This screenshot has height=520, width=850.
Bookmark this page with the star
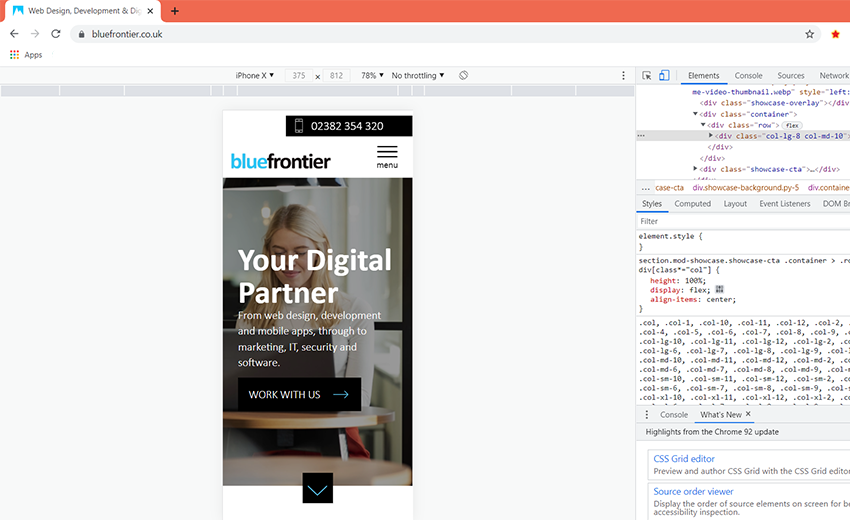pyautogui.click(x=809, y=34)
